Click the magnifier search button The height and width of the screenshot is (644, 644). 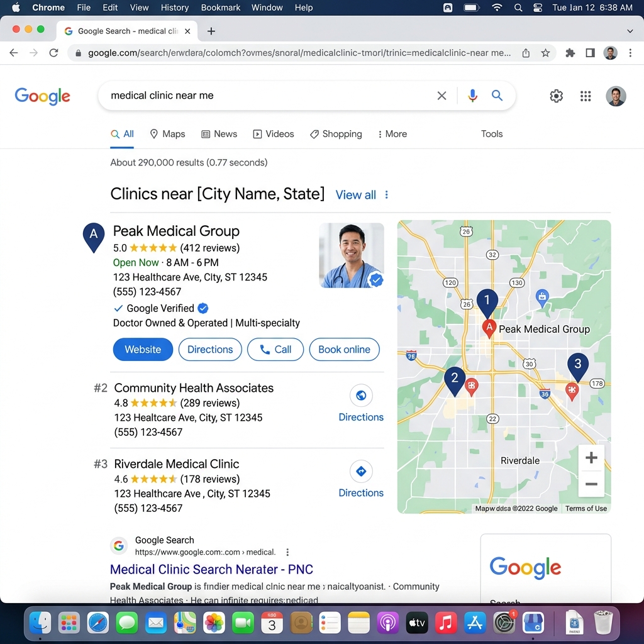point(497,96)
